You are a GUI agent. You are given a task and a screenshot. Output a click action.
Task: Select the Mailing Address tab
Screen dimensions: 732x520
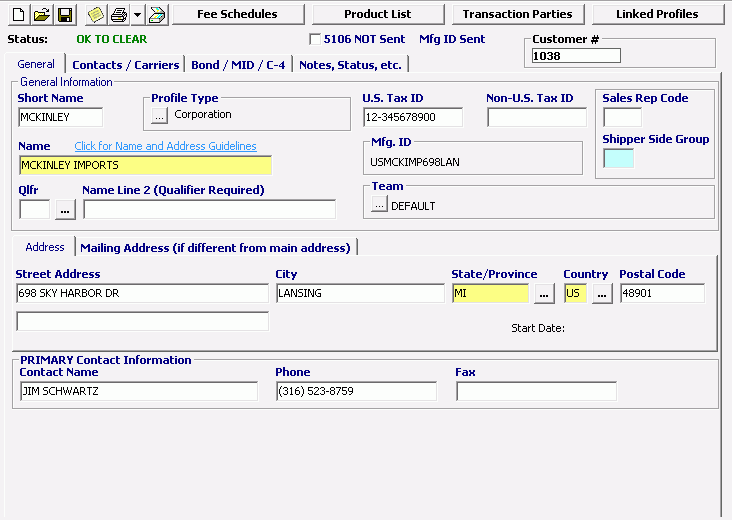[x=215, y=247]
